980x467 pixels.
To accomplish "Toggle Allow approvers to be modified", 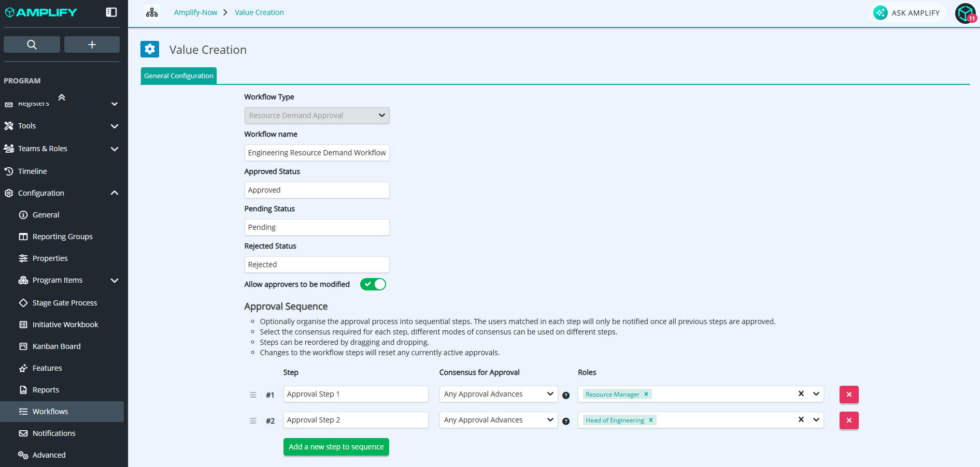I will tap(373, 284).
